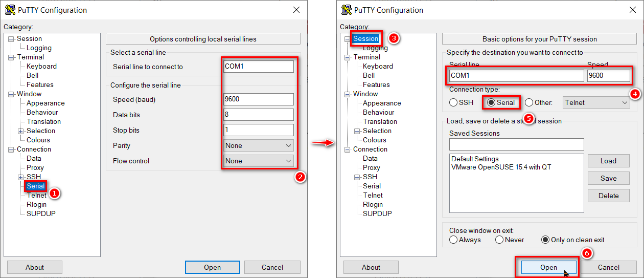Choose Always for close window on exit

point(453,240)
